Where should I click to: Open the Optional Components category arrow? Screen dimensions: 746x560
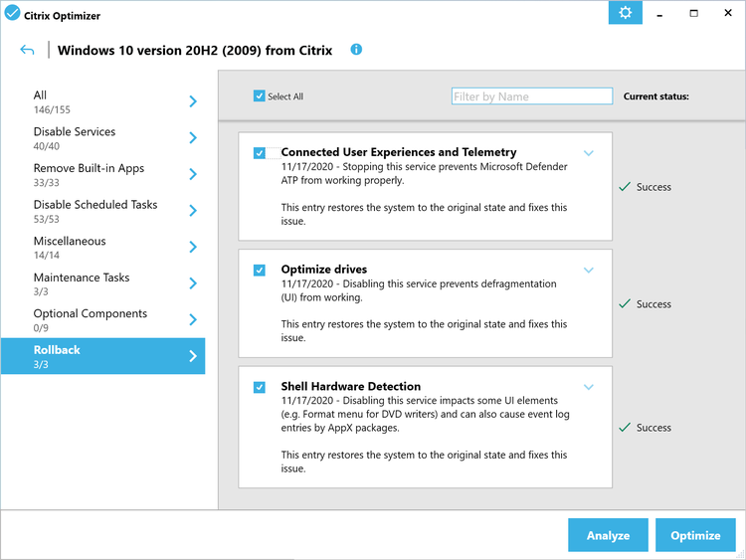[x=193, y=319]
